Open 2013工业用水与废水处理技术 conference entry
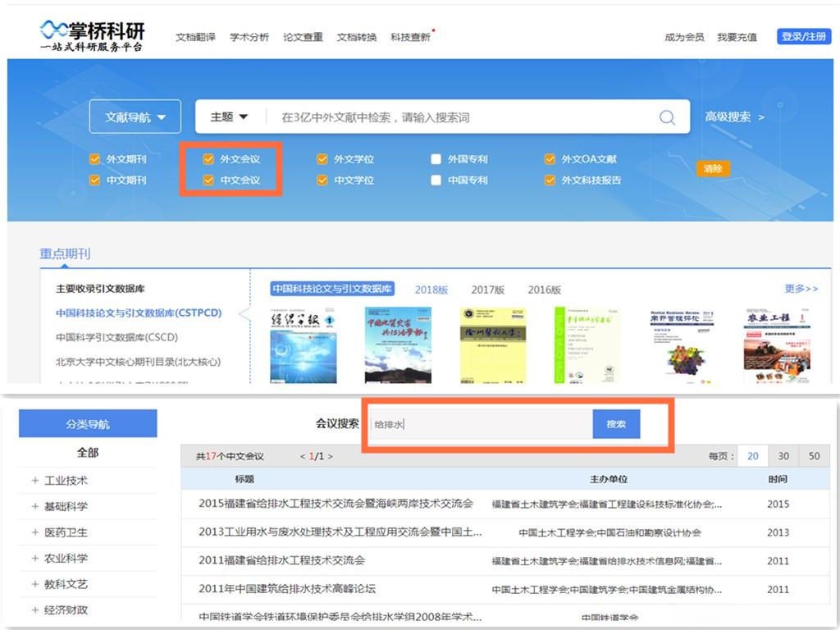Image resolution: width=840 pixels, height=630 pixels. click(x=340, y=532)
